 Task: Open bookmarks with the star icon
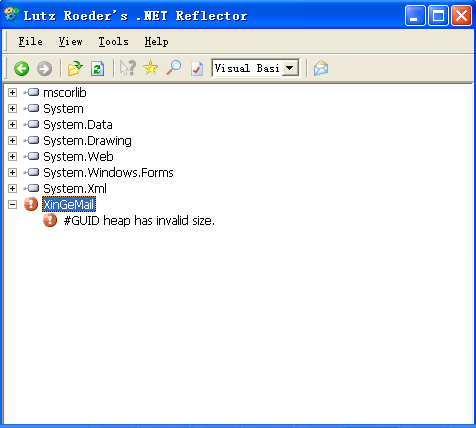pos(150,68)
